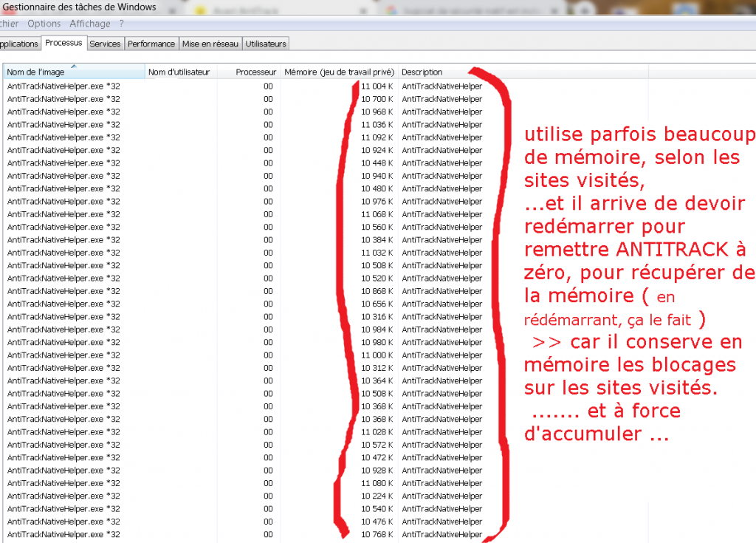Pick the 10 224 K memory value
Image resolution: width=756 pixels, height=543 pixels.
pyautogui.click(x=377, y=496)
